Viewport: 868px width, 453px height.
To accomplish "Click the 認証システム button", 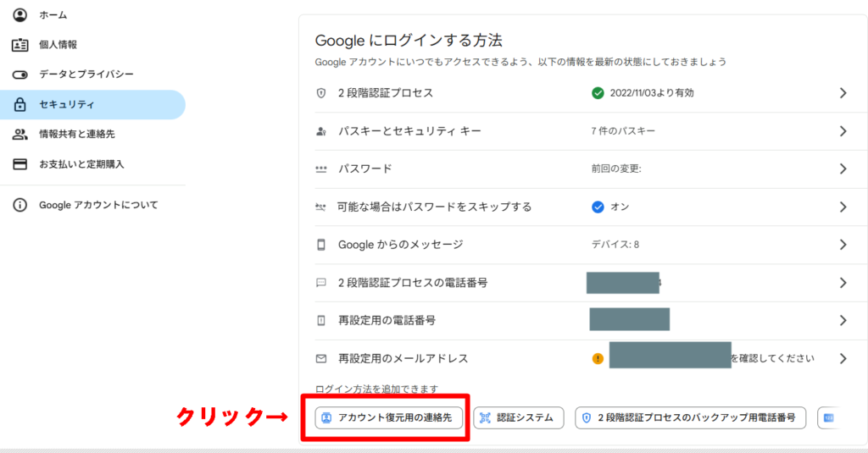I will (x=518, y=417).
